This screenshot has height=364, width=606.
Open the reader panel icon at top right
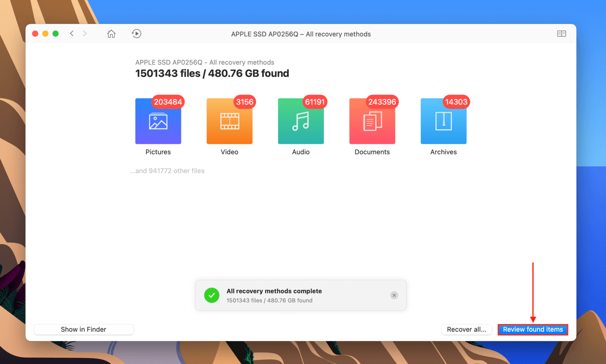(561, 34)
